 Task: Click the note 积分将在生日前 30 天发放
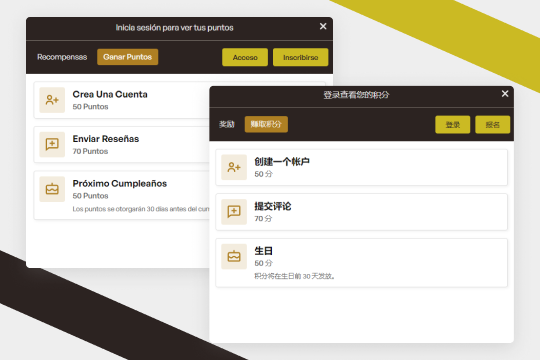tap(295, 276)
